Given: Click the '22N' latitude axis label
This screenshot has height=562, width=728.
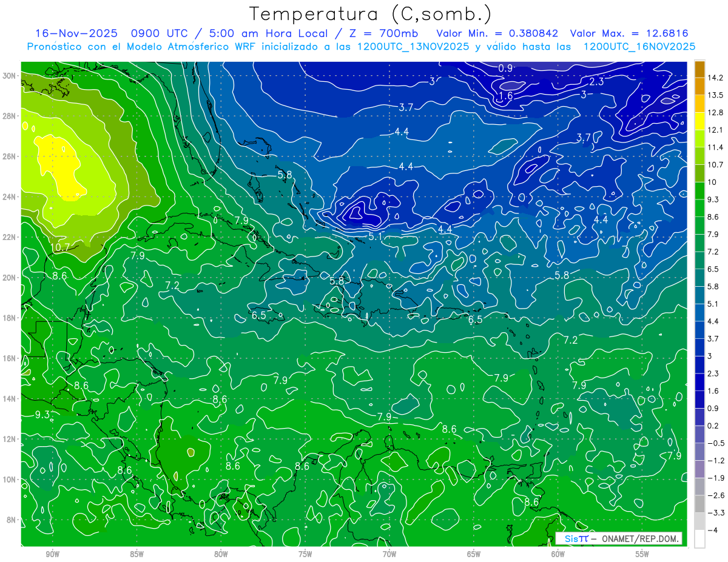Looking at the screenshot, I should point(10,237).
